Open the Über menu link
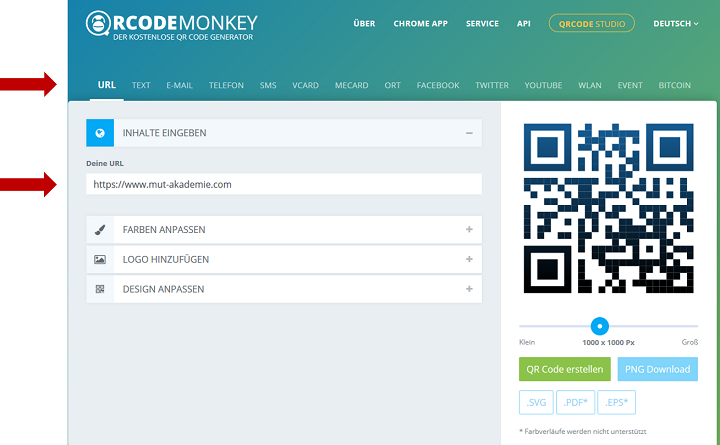 click(x=364, y=23)
